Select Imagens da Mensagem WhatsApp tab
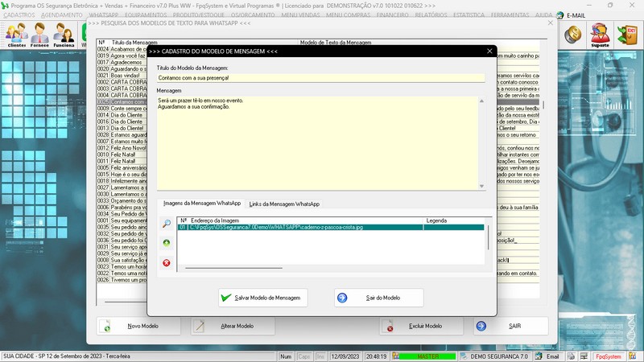Image resolution: width=644 pixels, height=362 pixels. pyautogui.click(x=201, y=204)
